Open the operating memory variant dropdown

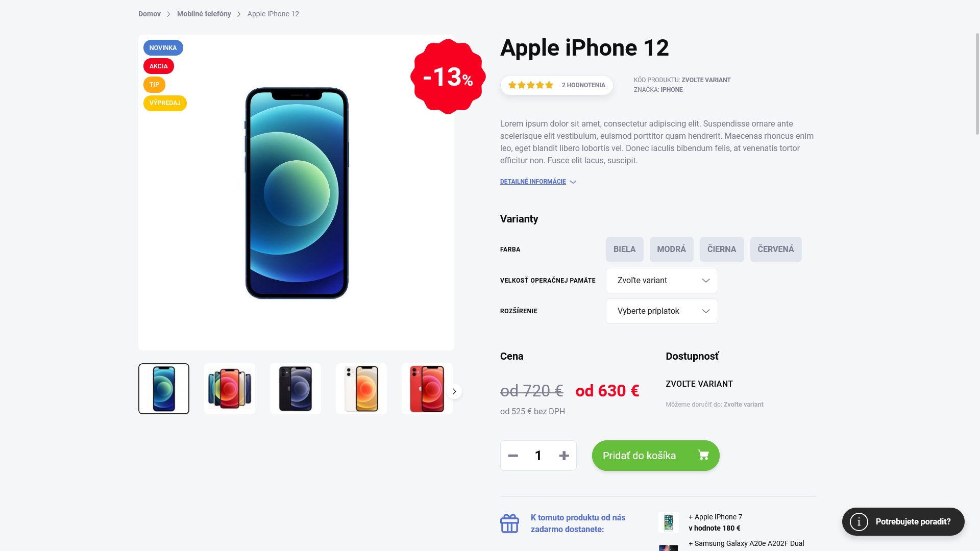click(661, 281)
